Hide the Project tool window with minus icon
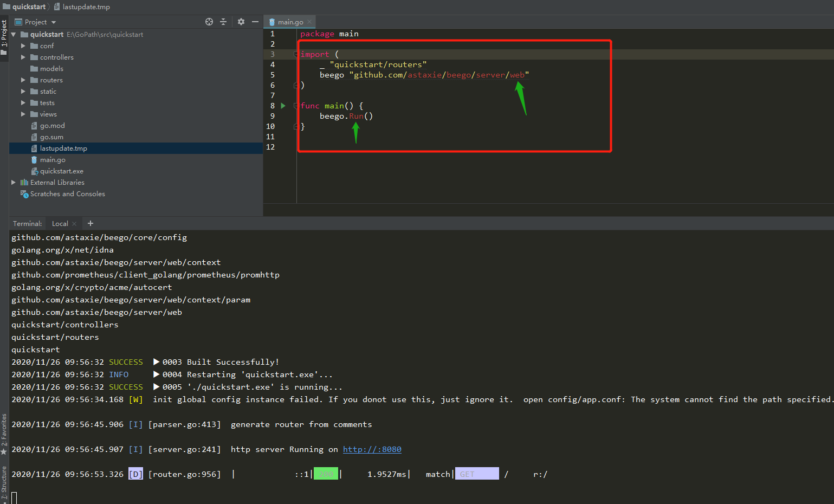Viewport: 834px width, 504px height. tap(255, 22)
